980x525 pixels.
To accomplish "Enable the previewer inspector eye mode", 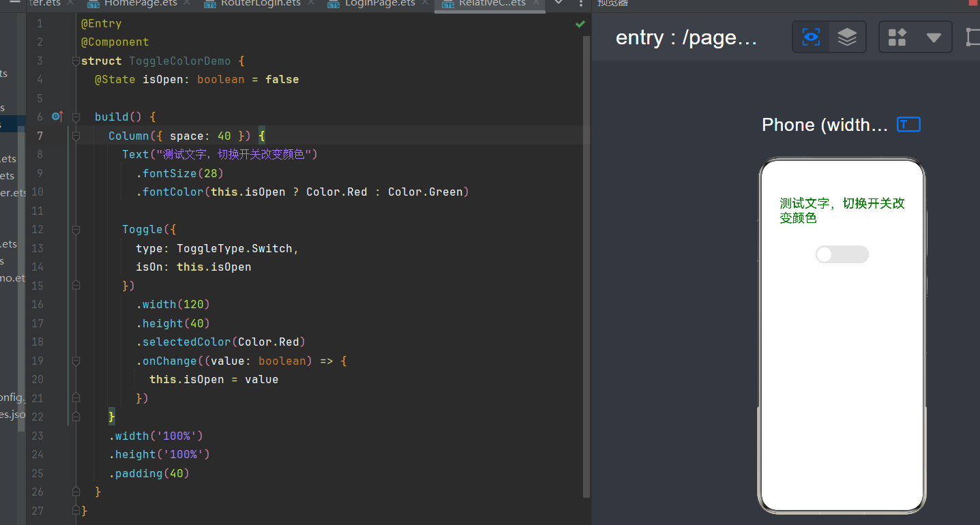I will tap(811, 37).
